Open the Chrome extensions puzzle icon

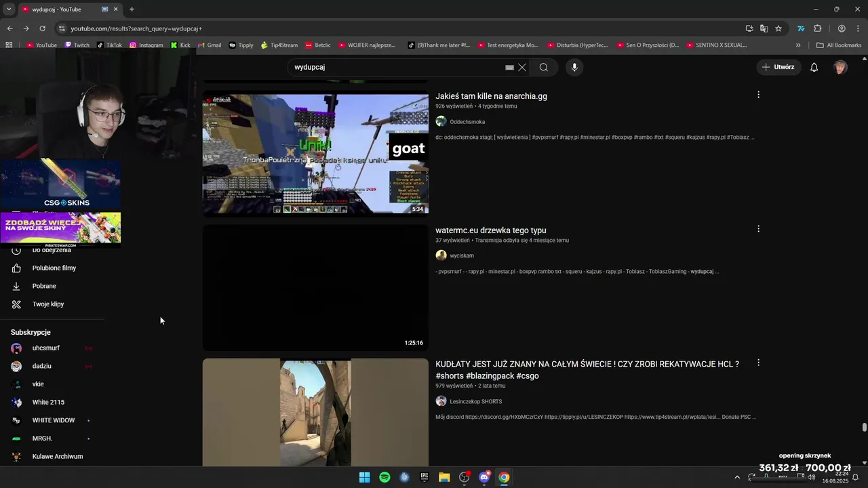tap(817, 28)
